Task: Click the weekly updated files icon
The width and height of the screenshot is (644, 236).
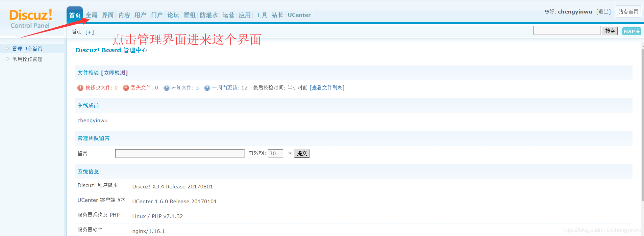Action: point(207,88)
